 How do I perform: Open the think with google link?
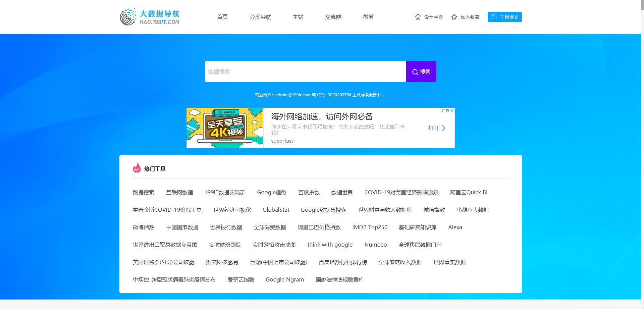click(330, 245)
